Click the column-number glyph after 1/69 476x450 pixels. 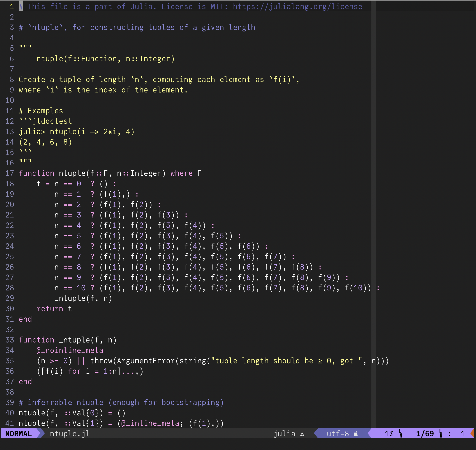pyautogui.click(x=441, y=434)
